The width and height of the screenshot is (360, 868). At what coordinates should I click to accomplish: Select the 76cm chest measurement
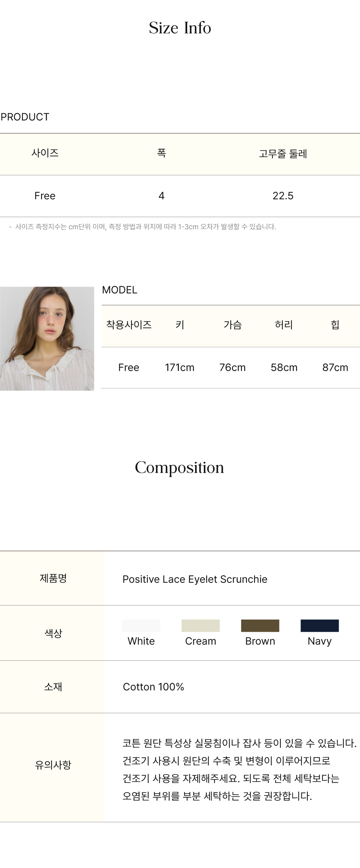(233, 367)
